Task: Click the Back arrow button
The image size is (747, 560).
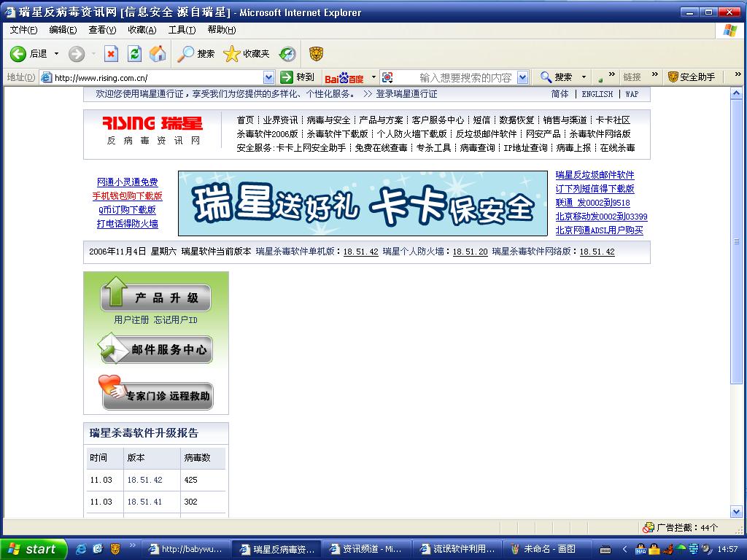Action: tap(18, 54)
